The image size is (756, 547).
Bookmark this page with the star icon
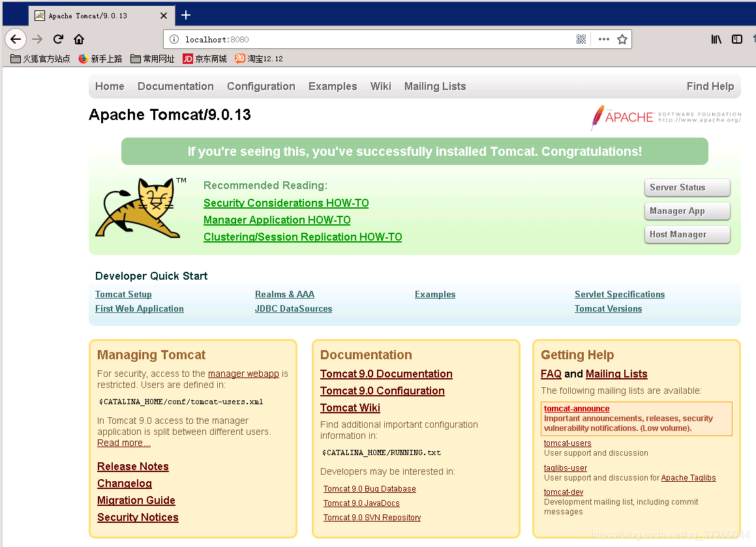click(x=622, y=39)
